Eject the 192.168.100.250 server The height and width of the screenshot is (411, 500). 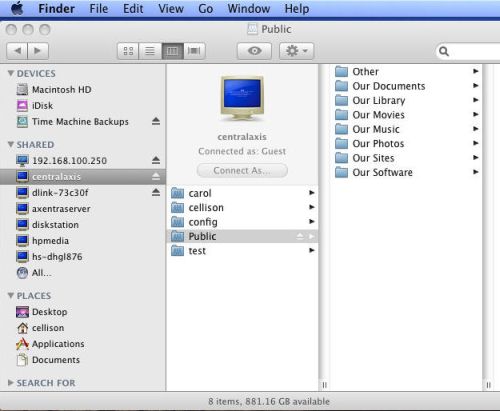coord(156,160)
